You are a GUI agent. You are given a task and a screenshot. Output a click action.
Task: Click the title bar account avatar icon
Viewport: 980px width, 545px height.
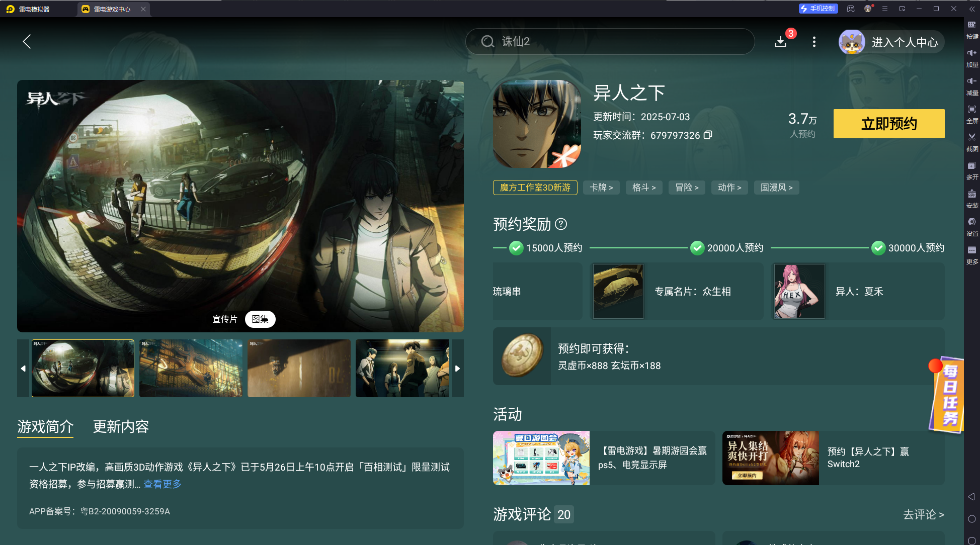click(868, 9)
